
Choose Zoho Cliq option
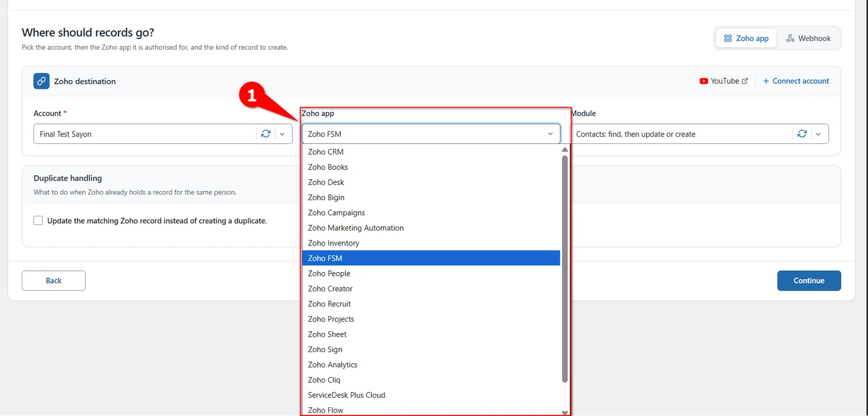pyautogui.click(x=431, y=380)
